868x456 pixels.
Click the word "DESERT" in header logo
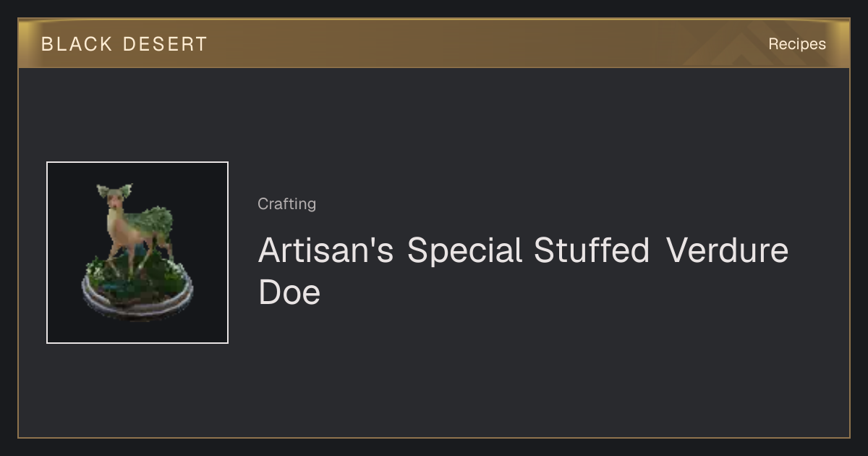tap(165, 44)
